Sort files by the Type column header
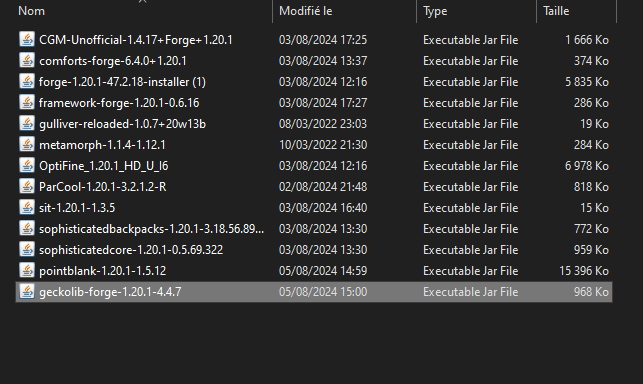Screen dimensions: 643x384 [x=435, y=11]
